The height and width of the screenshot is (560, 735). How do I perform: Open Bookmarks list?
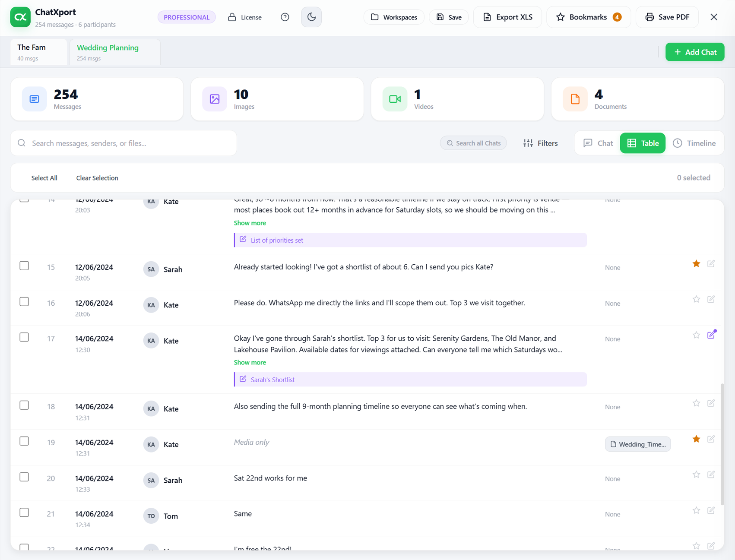tap(589, 17)
